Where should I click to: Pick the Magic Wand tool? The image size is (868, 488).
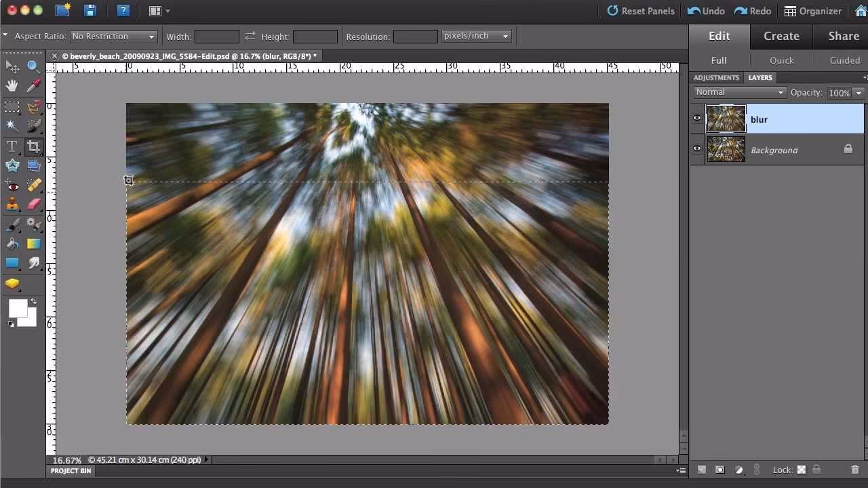click(x=12, y=125)
